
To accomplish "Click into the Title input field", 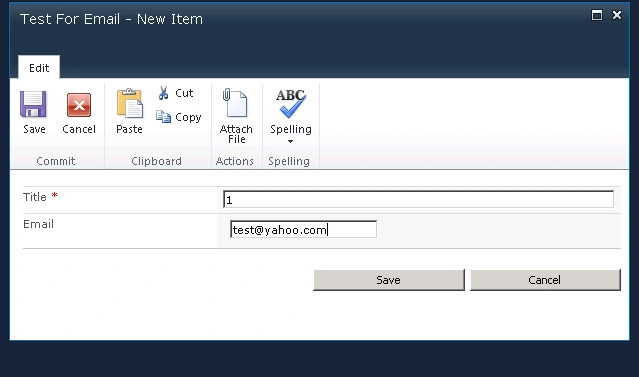I will click(419, 199).
